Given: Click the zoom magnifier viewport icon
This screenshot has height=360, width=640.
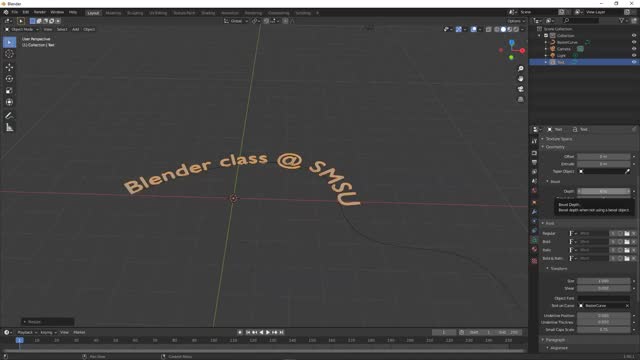Looking at the screenshot, I should pyautogui.click(x=520, y=69).
